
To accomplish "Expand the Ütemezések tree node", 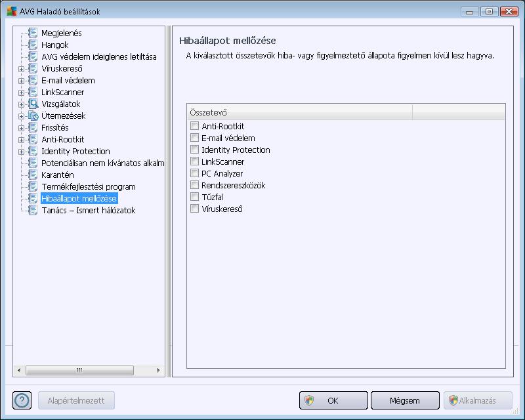I will [x=21, y=116].
